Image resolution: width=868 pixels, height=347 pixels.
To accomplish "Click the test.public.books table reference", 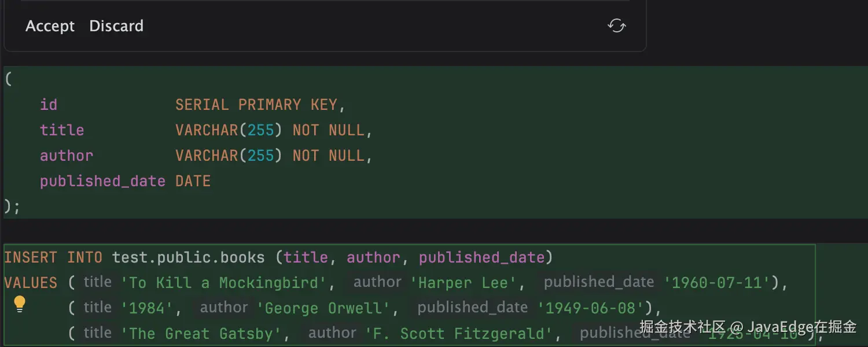I will click(x=189, y=257).
